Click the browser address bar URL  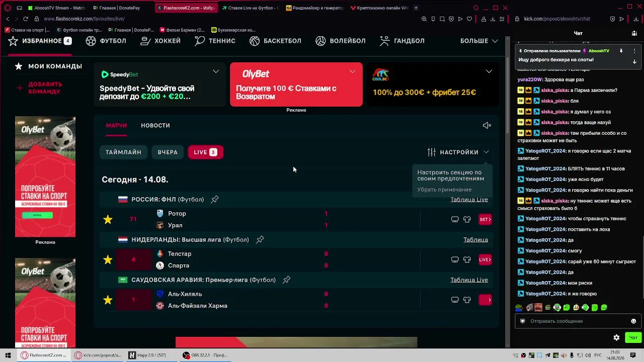[x=84, y=19]
